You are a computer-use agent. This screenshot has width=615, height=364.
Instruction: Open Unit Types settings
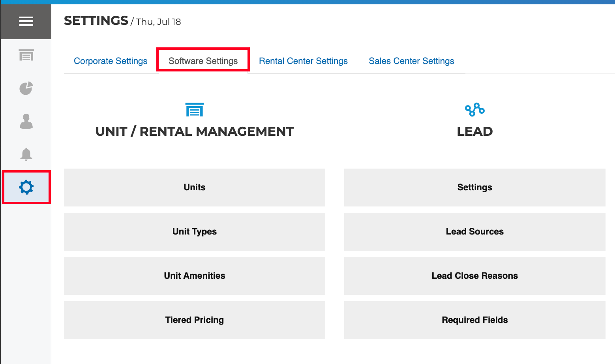pos(195,232)
